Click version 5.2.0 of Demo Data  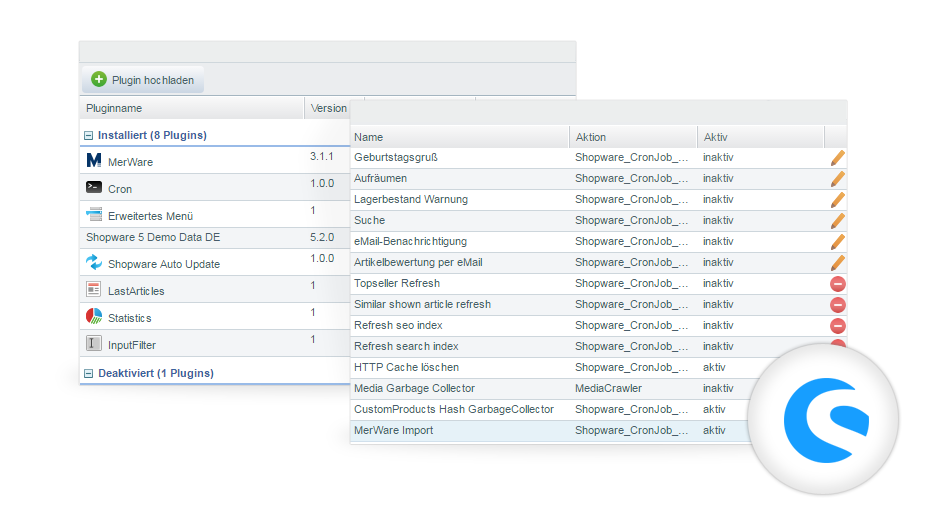click(x=321, y=237)
